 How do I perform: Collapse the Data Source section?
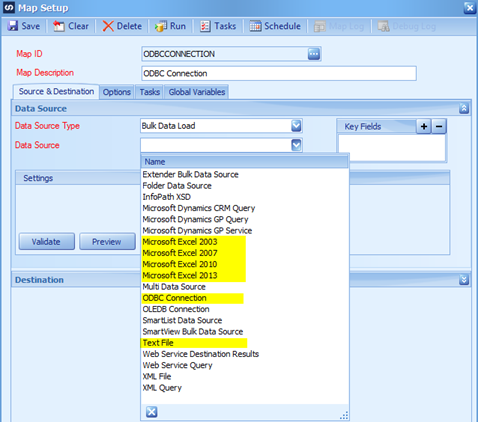(464, 108)
